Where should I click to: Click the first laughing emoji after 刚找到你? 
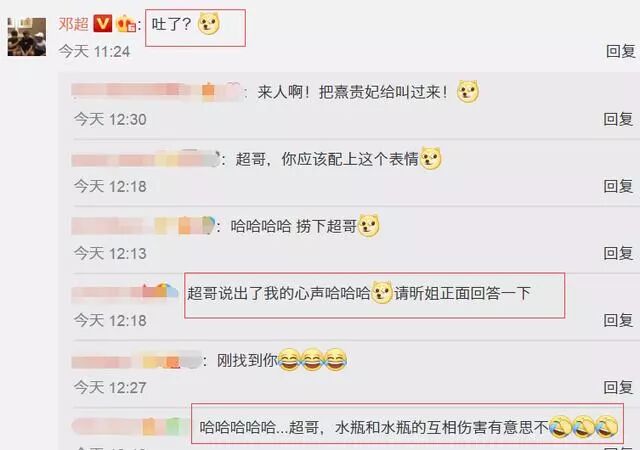pos(289,360)
